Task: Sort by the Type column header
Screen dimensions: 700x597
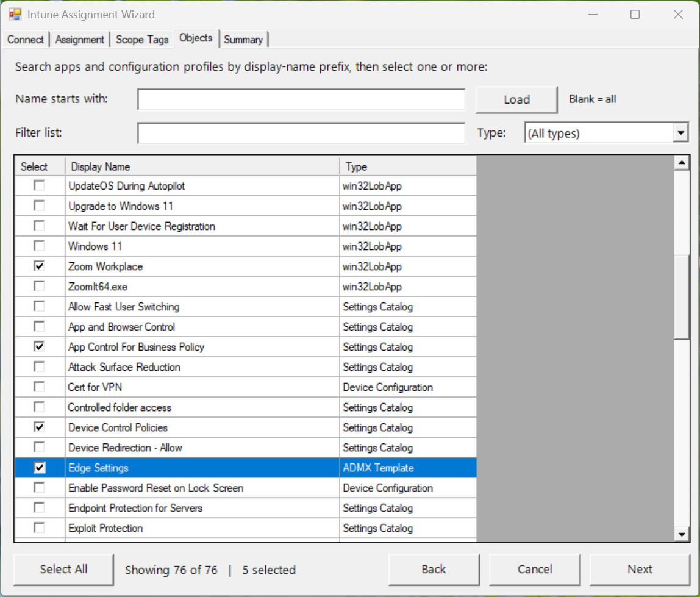Action: [x=408, y=166]
